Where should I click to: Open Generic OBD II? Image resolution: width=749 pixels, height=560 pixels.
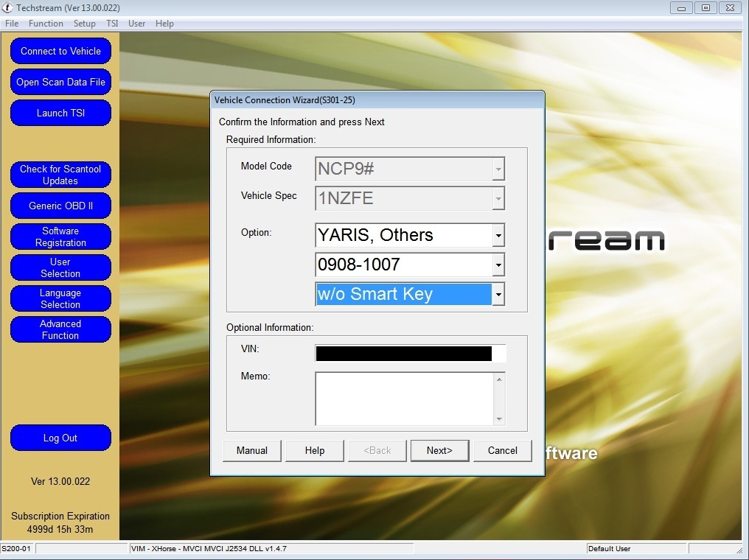(60, 206)
